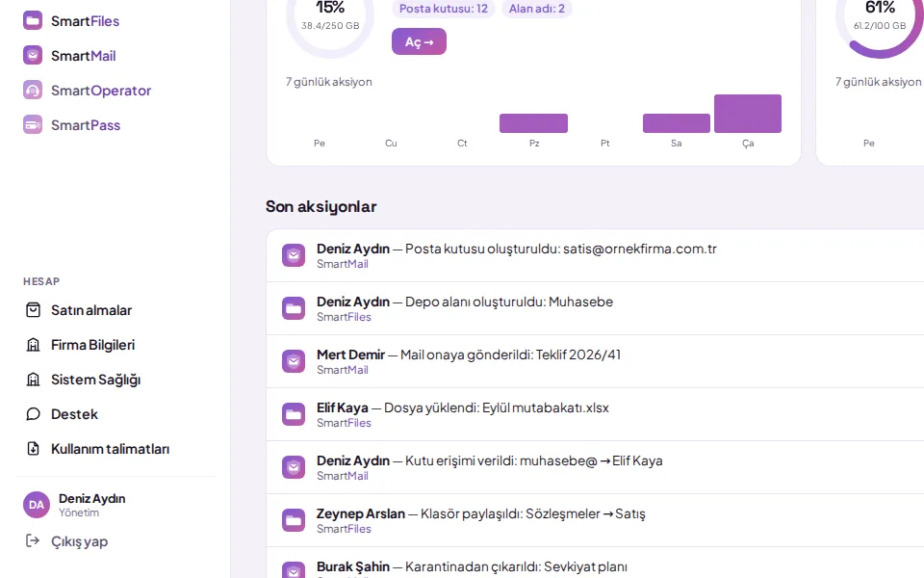Select Zeynep Arslan 'Klasör paylaşıldı' entry

click(x=595, y=521)
